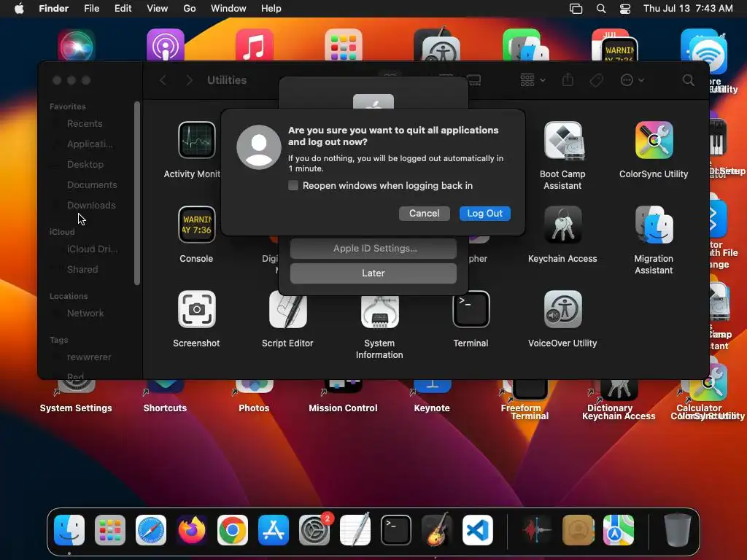Click the Apple ID Settings button
Screen dimensions: 747x560
373,249
